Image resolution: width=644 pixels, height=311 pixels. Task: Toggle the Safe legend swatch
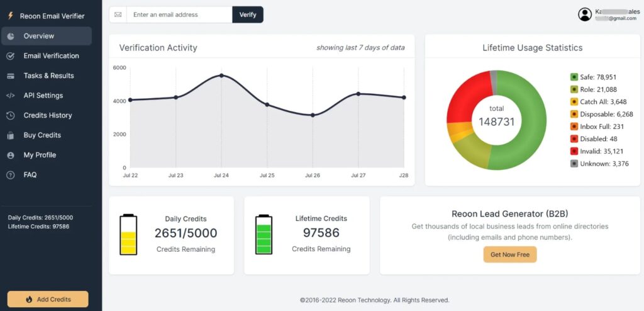pyautogui.click(x=574, y=77)
